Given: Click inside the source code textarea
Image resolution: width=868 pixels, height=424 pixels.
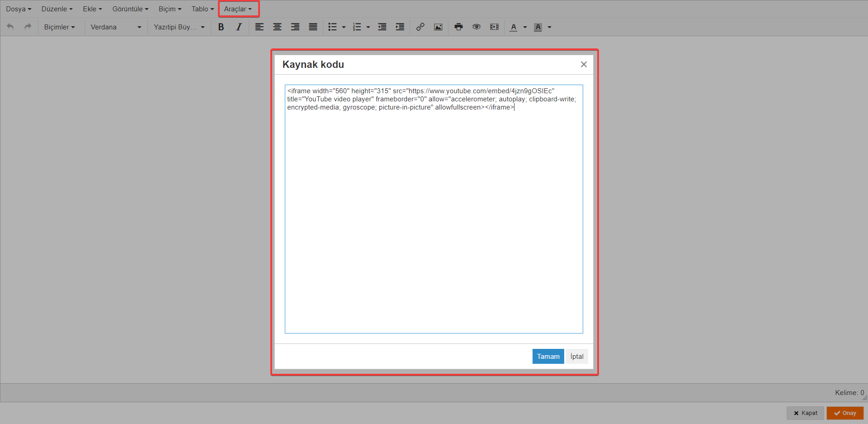Looking at the screenshot, I should point(434,209).
